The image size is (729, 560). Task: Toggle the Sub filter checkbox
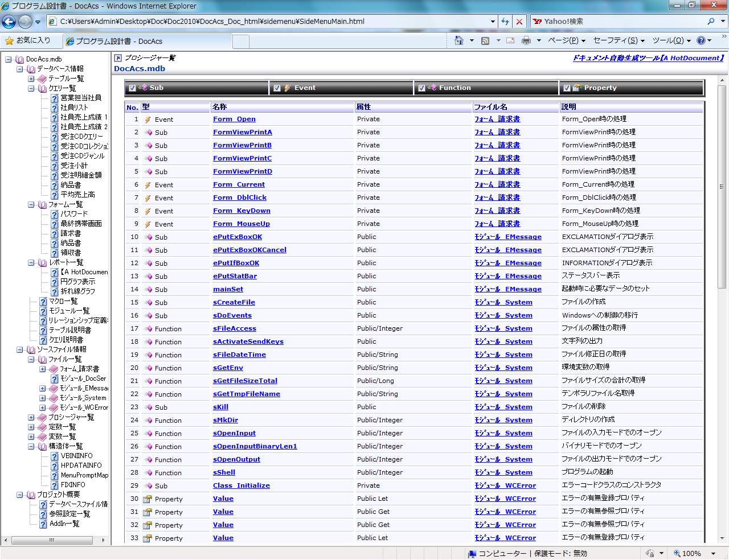133,88
